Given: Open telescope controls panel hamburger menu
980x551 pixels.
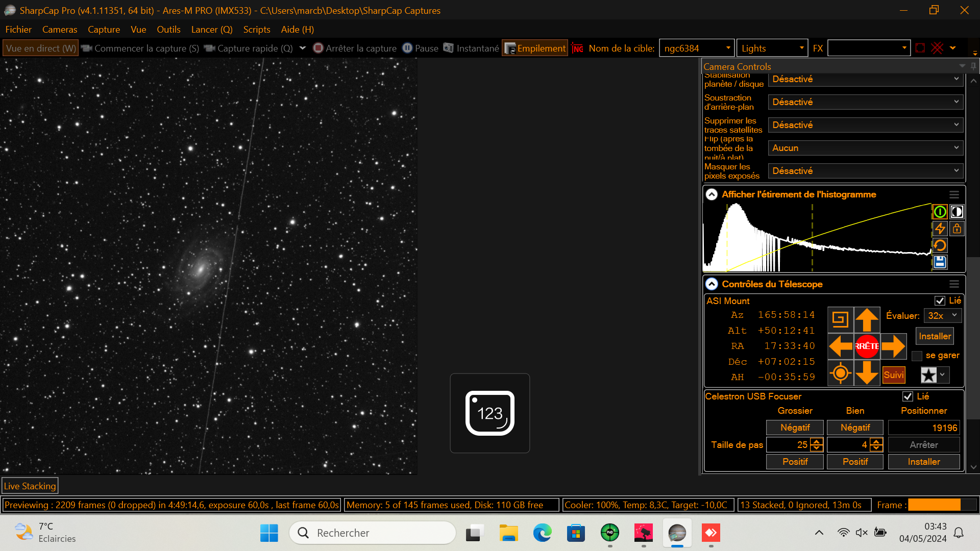Looking at the screenshot, I should [x=954, y=284].
